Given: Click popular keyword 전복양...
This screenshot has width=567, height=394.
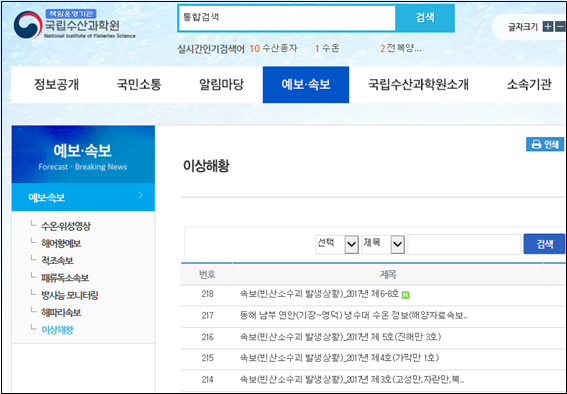Looking at the screenshot, I should pyautogui.click(x=404, y=48).
